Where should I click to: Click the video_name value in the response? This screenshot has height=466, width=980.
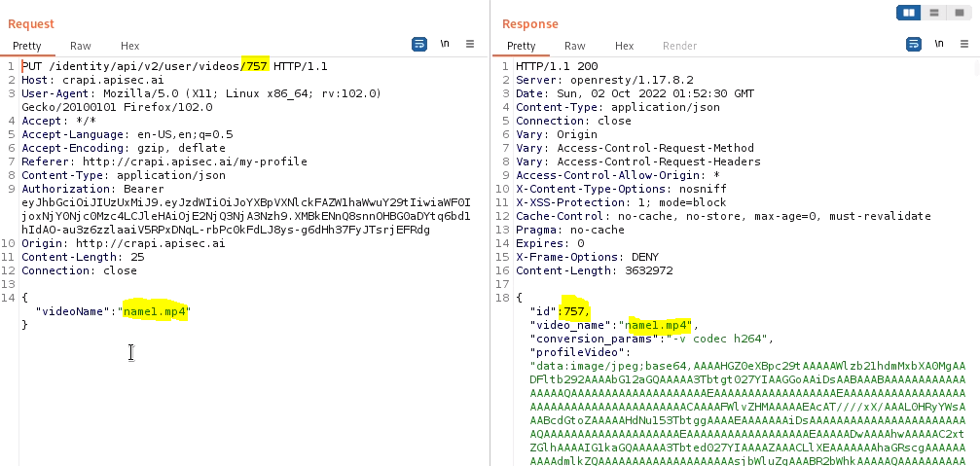[659, 325]
